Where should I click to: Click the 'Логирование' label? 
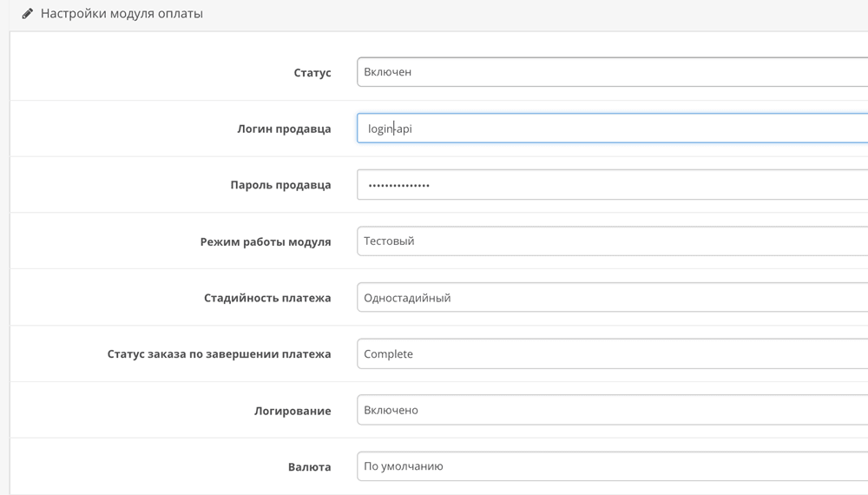(292, 411)
